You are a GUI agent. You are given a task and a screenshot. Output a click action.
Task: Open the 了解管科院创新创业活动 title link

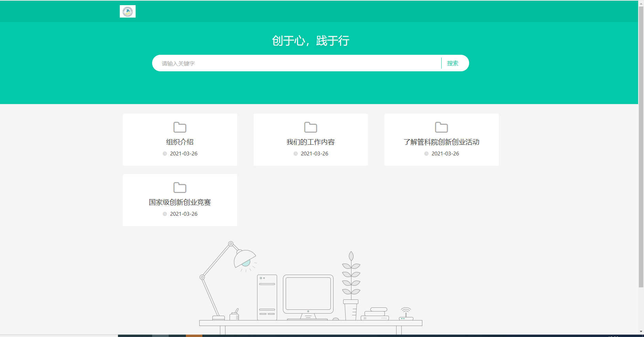[x=442, y=142]
